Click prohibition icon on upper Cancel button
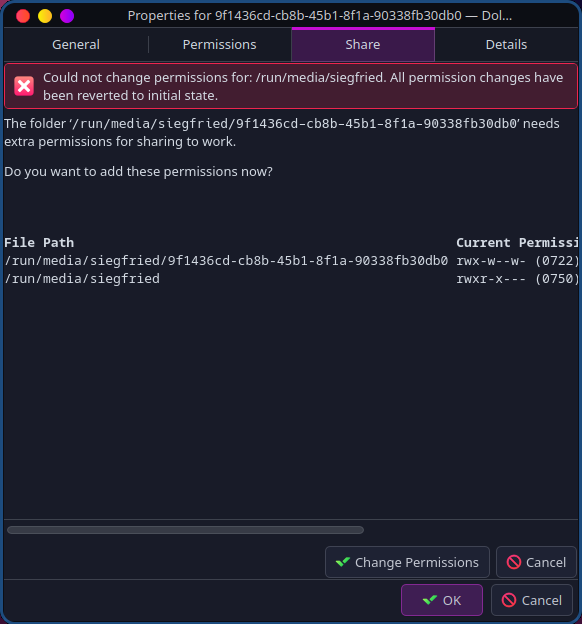This screenshot has height=624, width=582. pyautogui.click(x=514, y=562)
